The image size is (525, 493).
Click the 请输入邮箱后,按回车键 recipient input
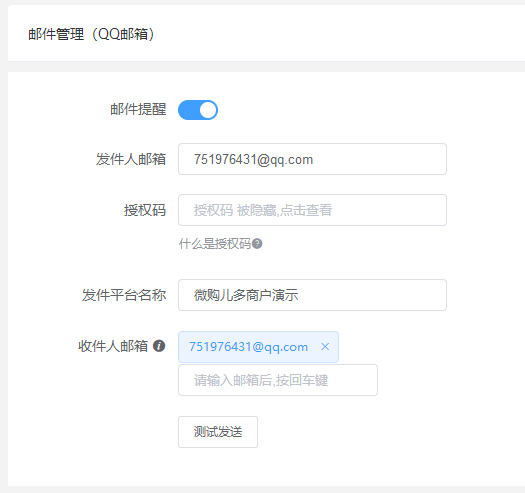point(278,380)
